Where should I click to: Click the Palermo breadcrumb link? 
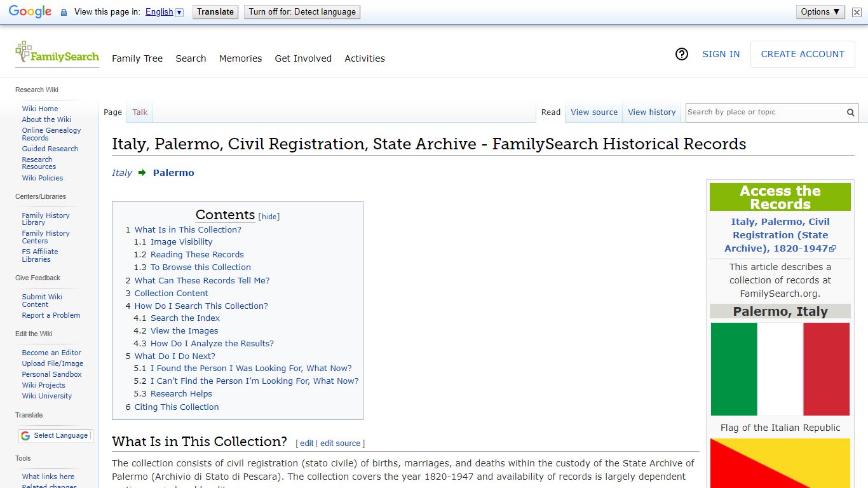tap(173, 173)
